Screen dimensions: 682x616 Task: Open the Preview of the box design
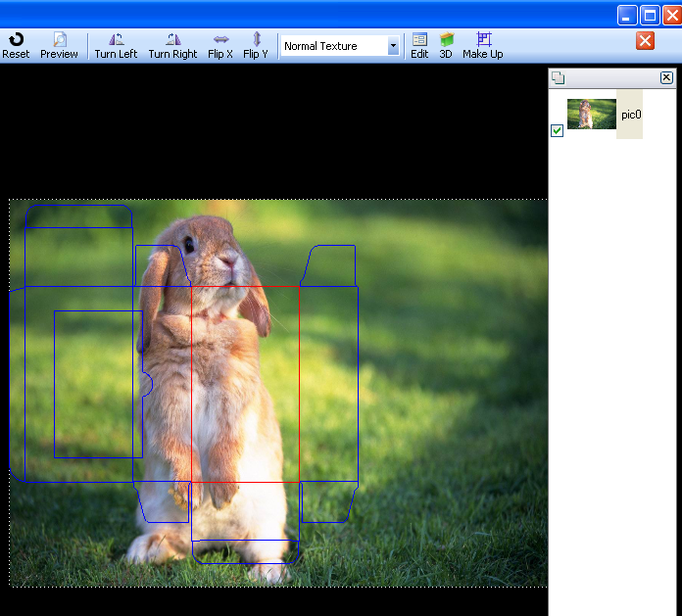59,45
